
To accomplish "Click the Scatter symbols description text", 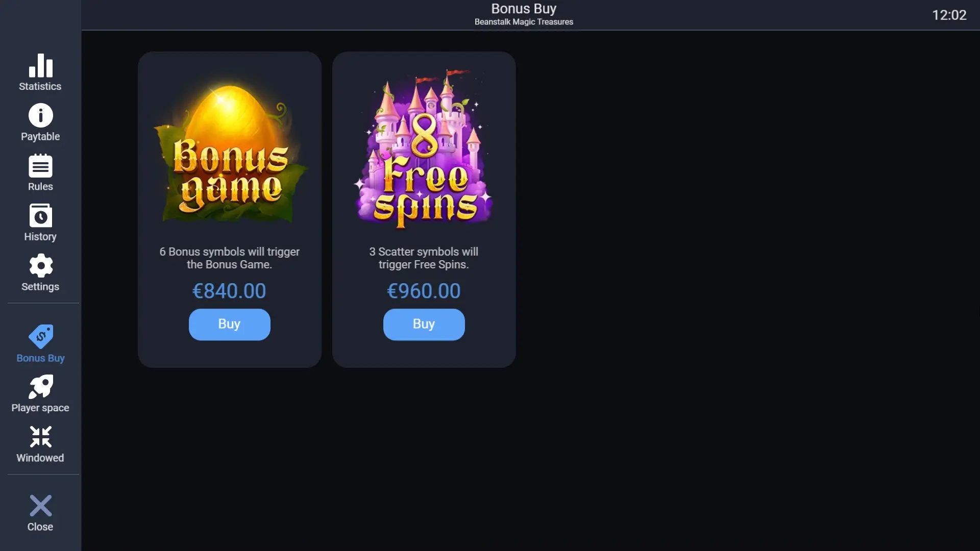I will (424, 258).
